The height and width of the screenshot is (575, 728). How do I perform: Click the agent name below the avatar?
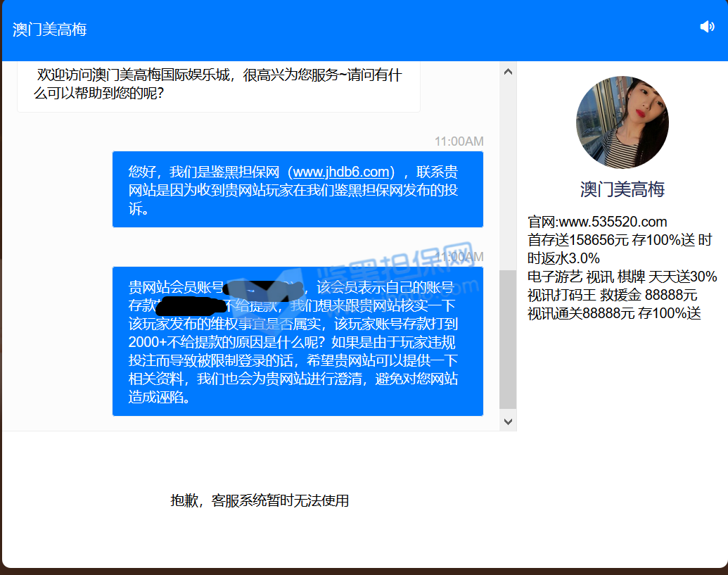(622, 189)
